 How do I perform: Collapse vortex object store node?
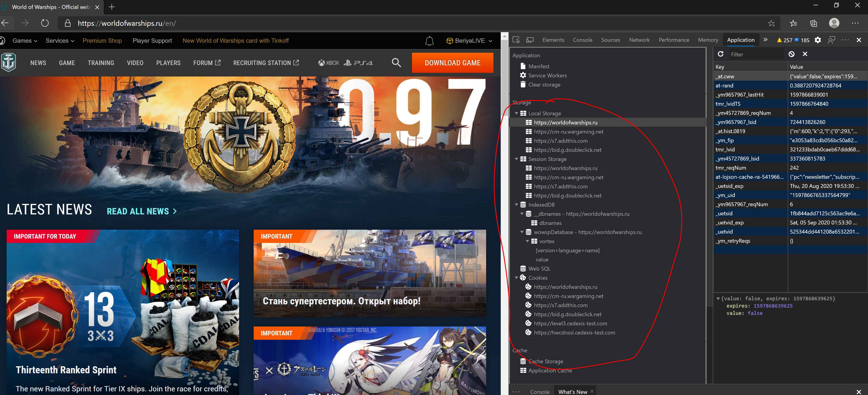527,241
